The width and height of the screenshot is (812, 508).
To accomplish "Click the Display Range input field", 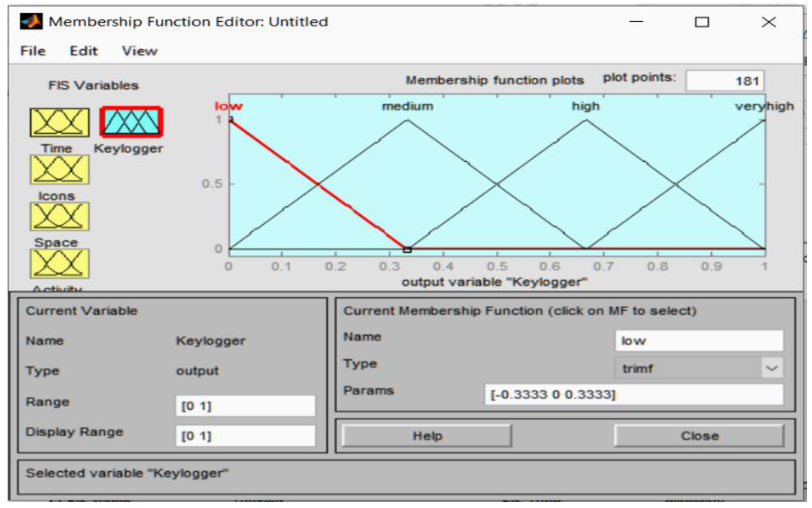I will pos(245,436).
